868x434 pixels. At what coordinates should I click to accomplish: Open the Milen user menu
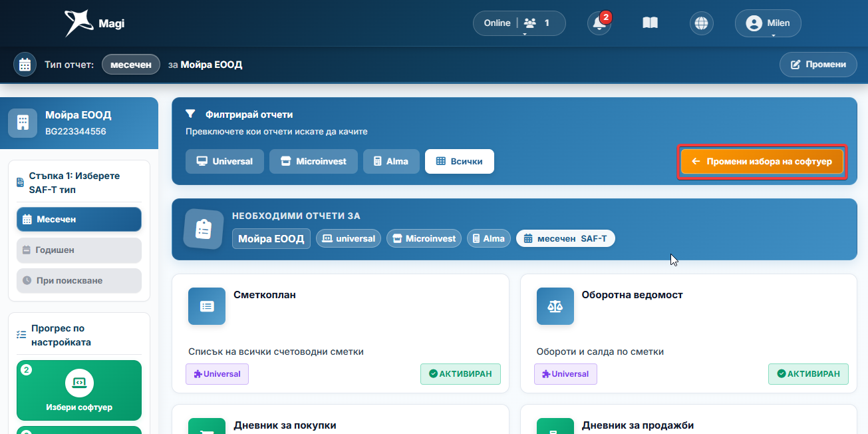(768, 23)
